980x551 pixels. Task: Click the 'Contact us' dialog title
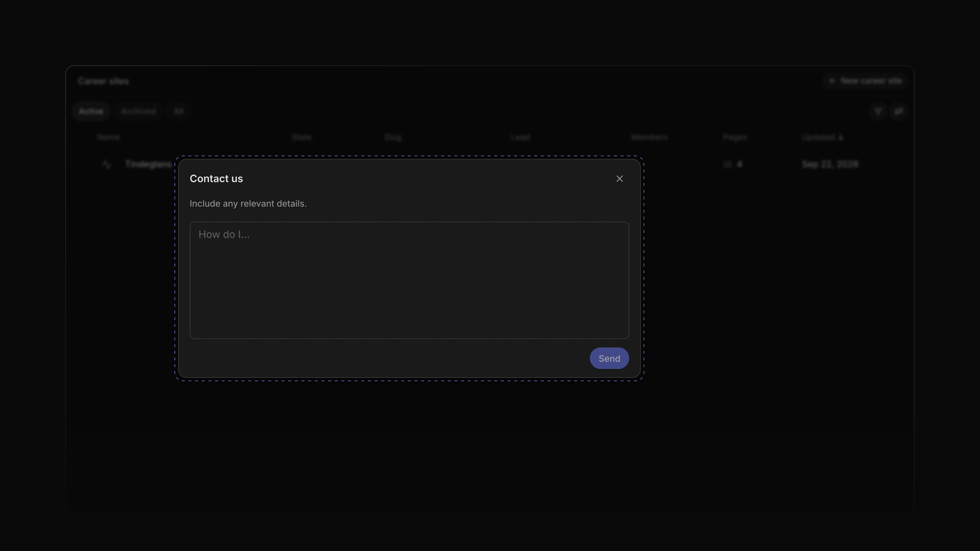click(216, 179)
